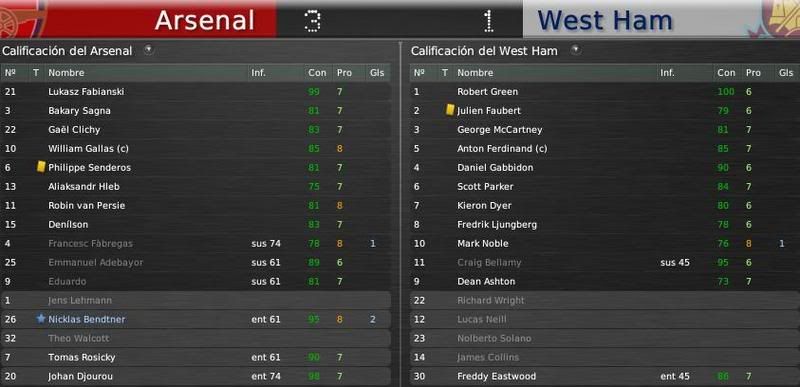Select Robin van Persie in the Arsenal list
The width and height of the screenshot is (800, 387).
click(x=196, y=205)
